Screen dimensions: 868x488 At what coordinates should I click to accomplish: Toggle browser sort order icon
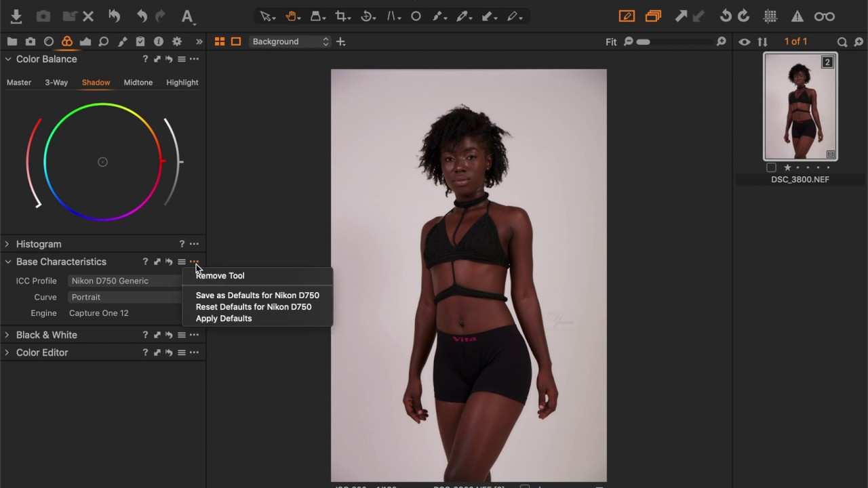pos(763,42)
